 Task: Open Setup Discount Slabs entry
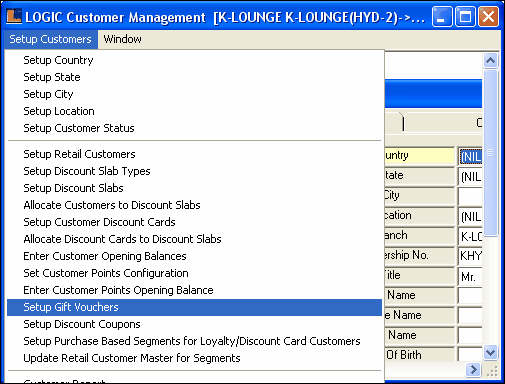tap(194, 188)
